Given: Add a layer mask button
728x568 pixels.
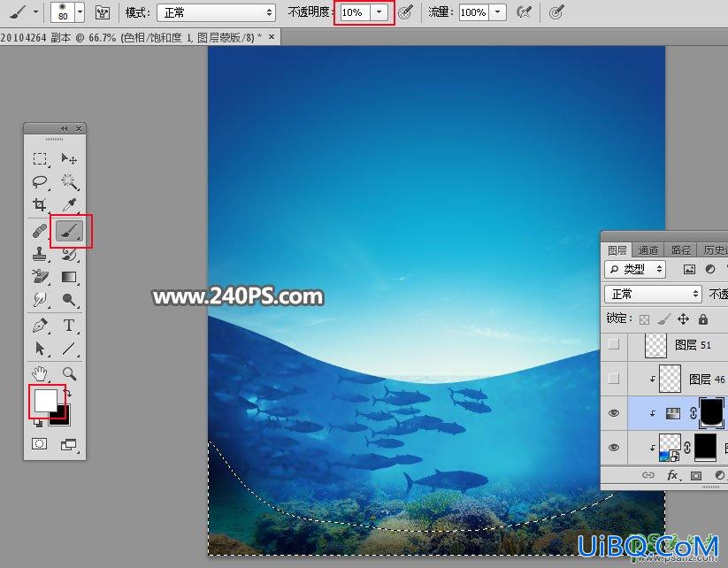Looking at the screenshot, I should 695,475.
